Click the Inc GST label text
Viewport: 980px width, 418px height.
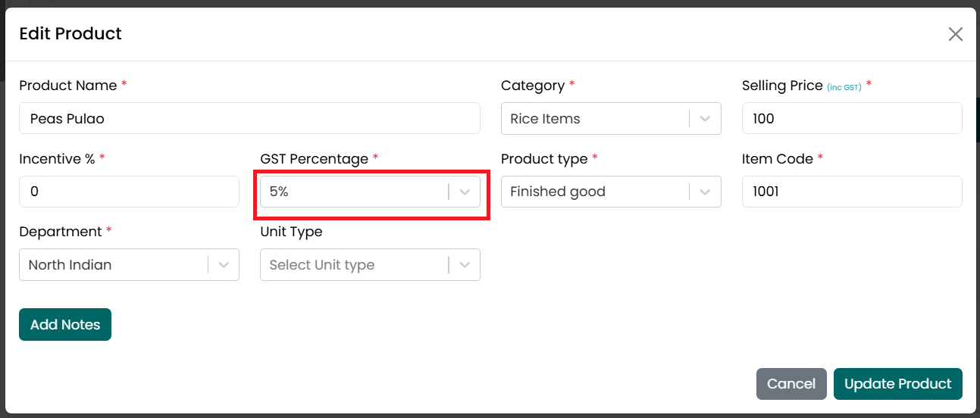tap(844, 88)
